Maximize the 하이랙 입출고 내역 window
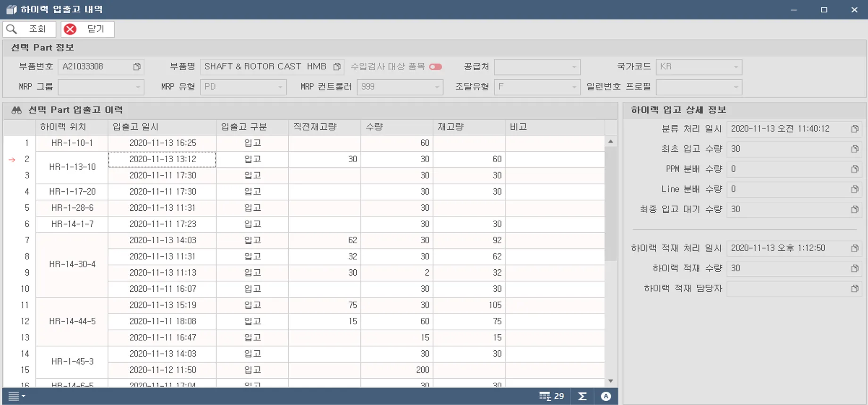Image resolution: width=868 pixels, height=405 pixels. 824,9
